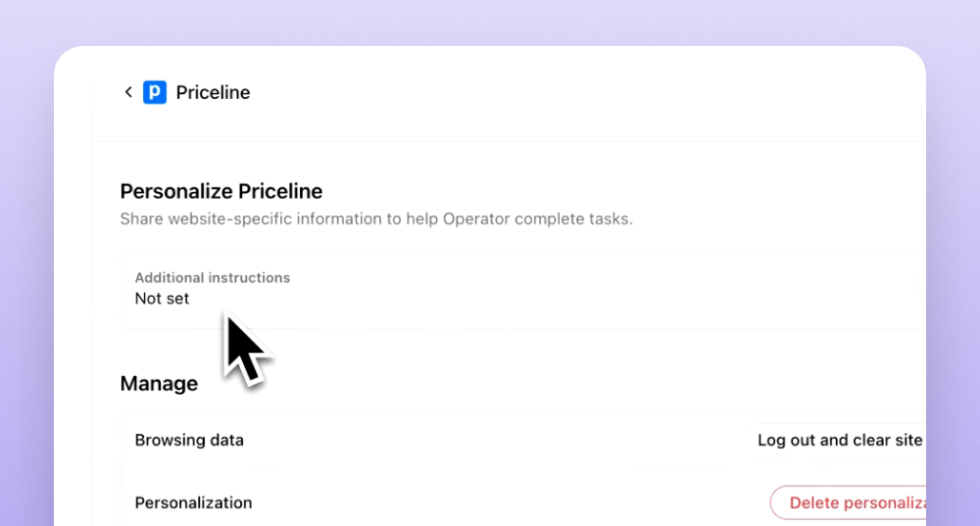Open the Additional instructions field

522,289
